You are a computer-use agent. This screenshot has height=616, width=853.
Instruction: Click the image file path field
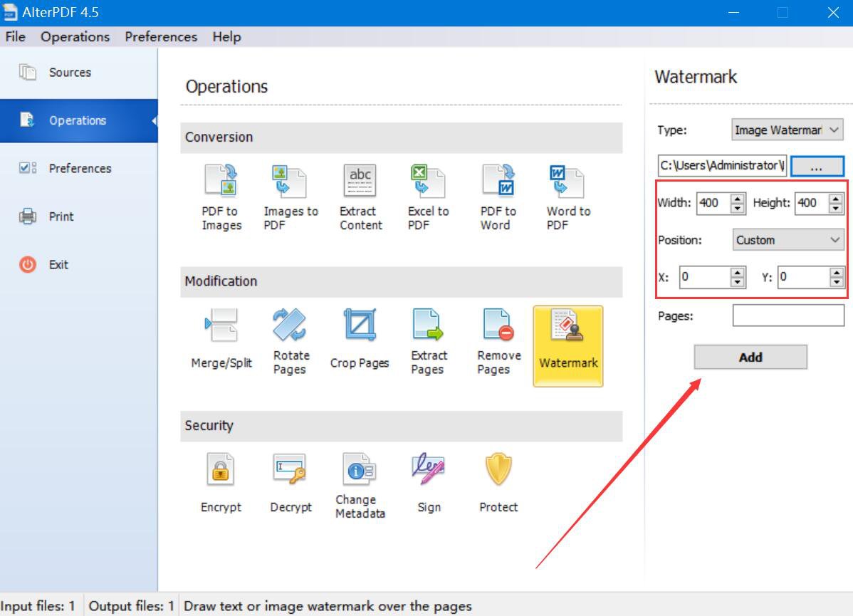pos(722,165)
